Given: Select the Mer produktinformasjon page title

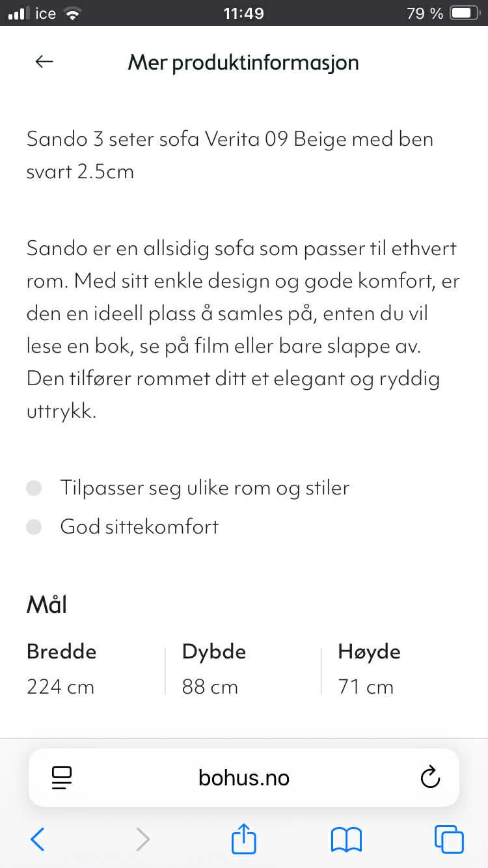Looking at the screenshot, I should click(x=243, y=62).
